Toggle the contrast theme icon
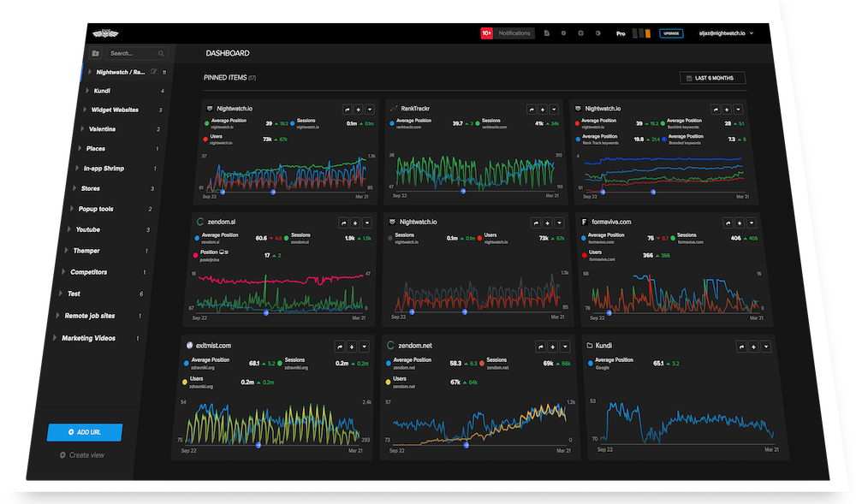Image resolution: width=856 pixels, height=504 pixels. pos(597,33)
